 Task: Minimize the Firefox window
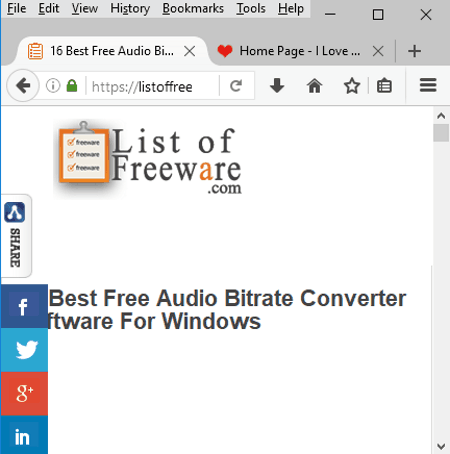[x=330, y=14]
